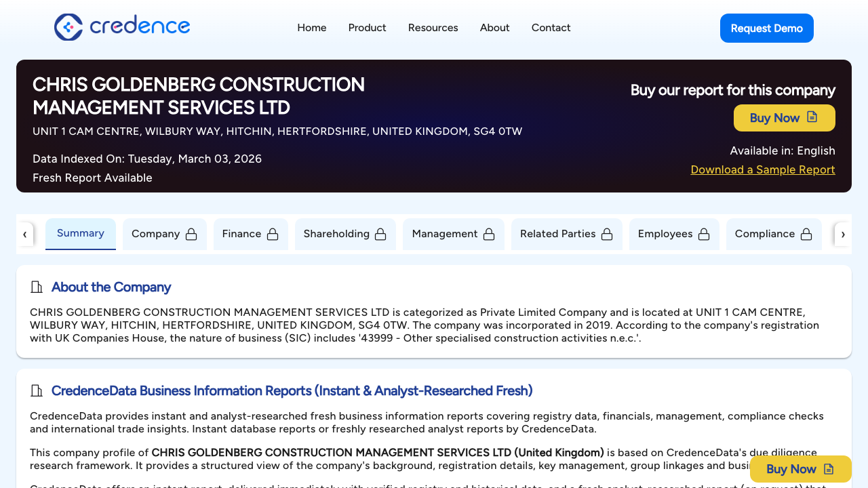The image size is (868, 488).
Task: Click the lock icon on the Management tab
Action: 489,233
